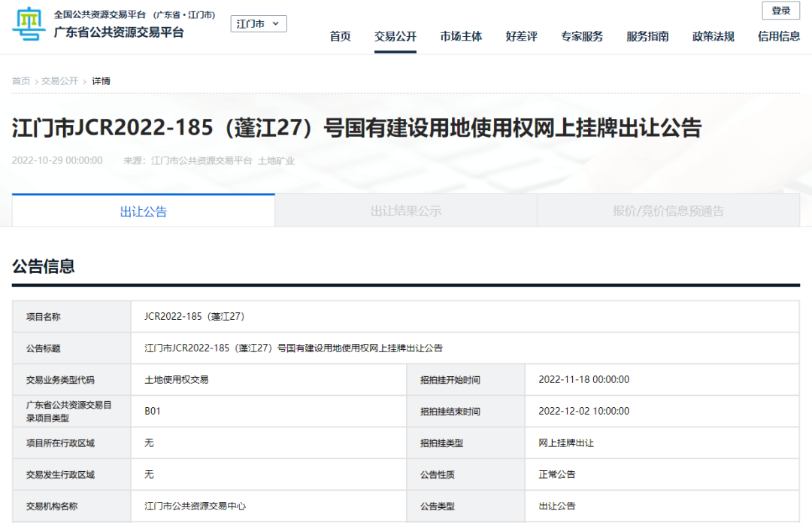
Task: Open the 好差评 navigation item
Action: [521, 36]
